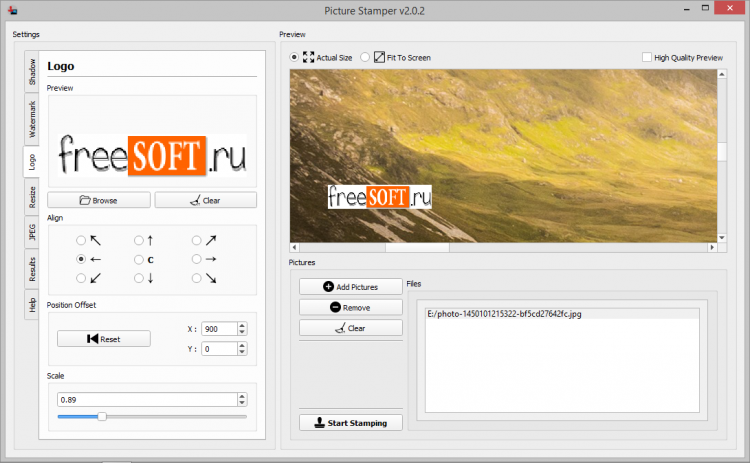Align logo to bottom-left corner
Screen dimensions: 750x463
tap(81, 278)
